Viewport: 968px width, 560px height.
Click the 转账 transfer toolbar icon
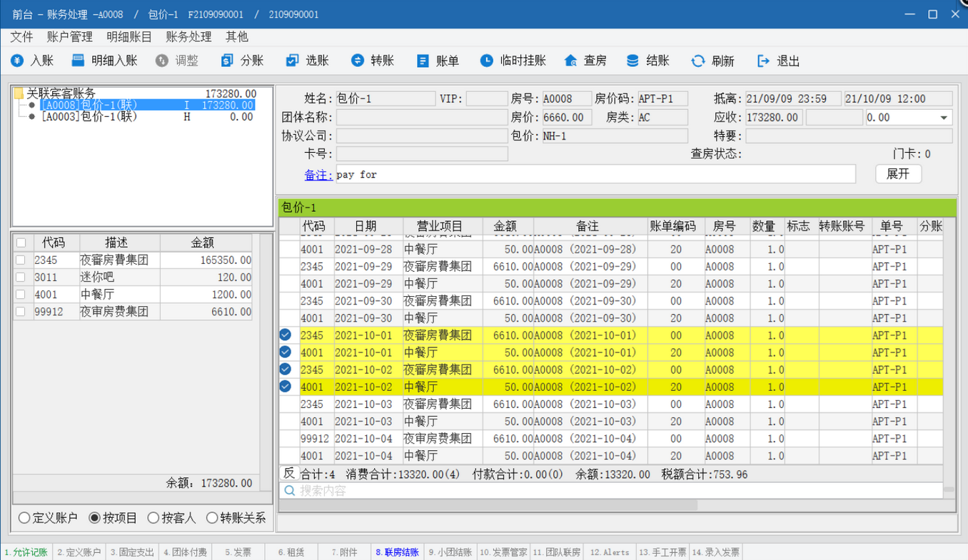[358, 61]
